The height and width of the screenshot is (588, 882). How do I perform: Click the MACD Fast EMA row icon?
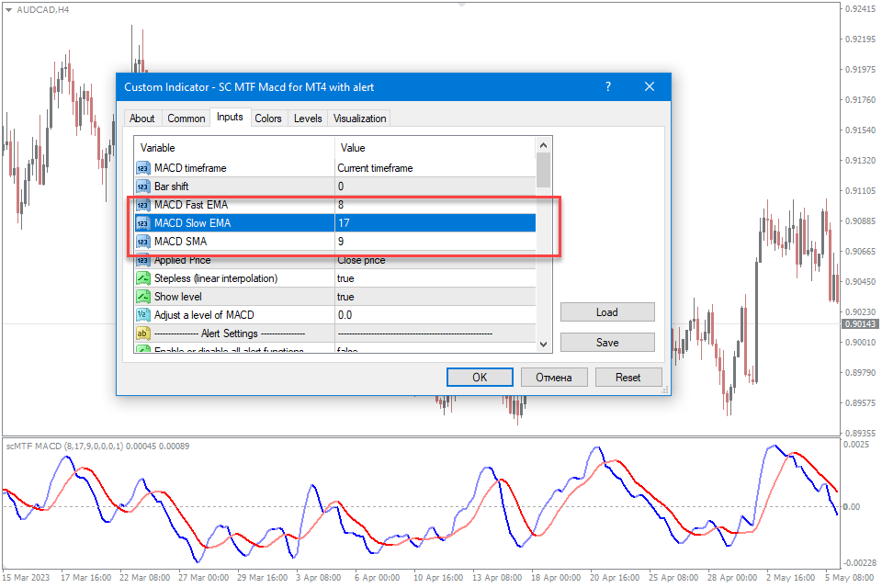point(143,205)
